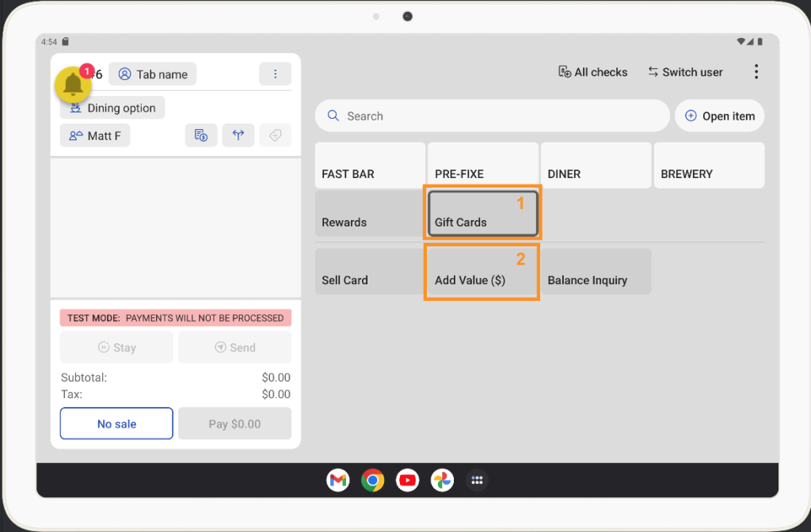811x532 pixels.
Task: Open Google Photos from the dock
Action: (443, 480)
